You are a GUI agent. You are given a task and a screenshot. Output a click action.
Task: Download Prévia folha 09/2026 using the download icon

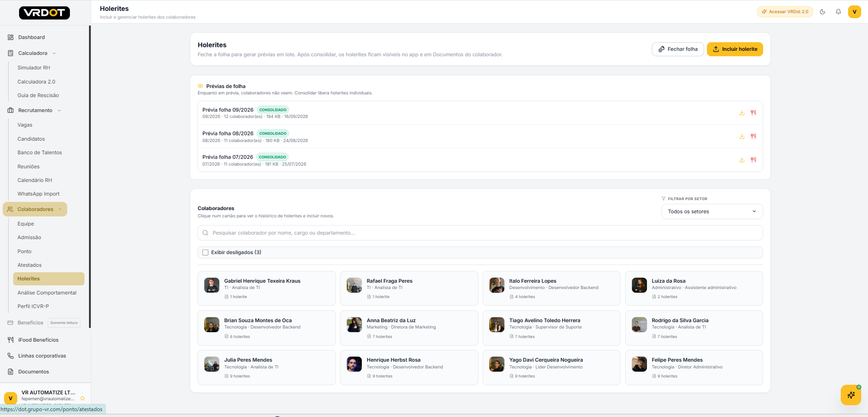tap(742, 113)
